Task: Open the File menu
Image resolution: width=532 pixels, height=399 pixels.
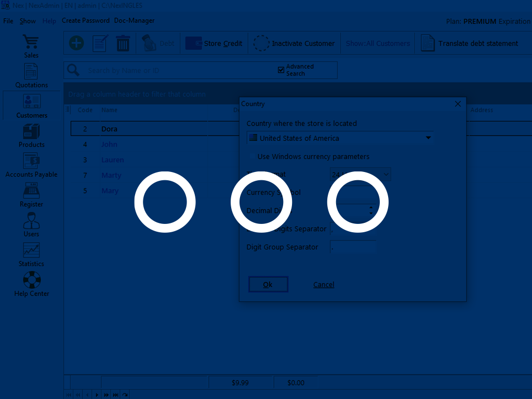Action: point(8,21)
